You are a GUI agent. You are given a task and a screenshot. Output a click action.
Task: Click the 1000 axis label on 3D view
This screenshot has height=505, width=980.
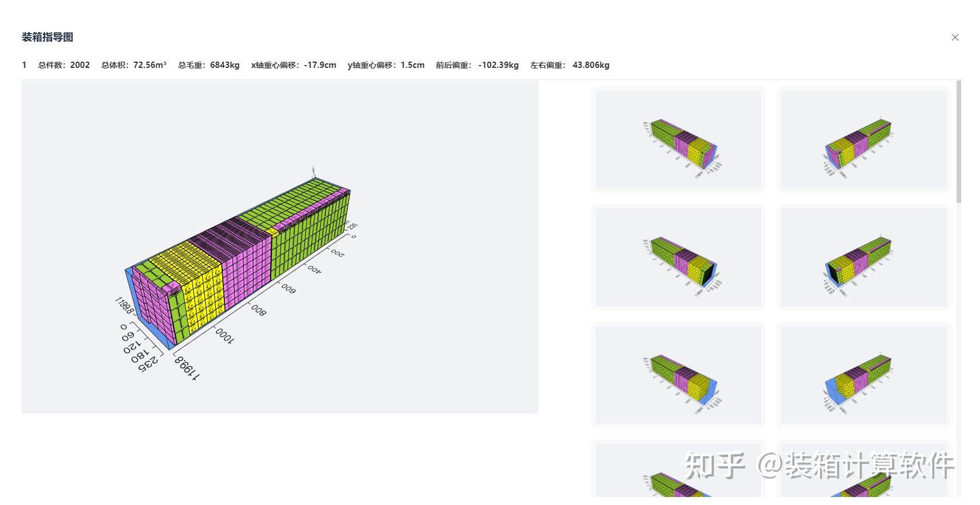click(225, 336)
